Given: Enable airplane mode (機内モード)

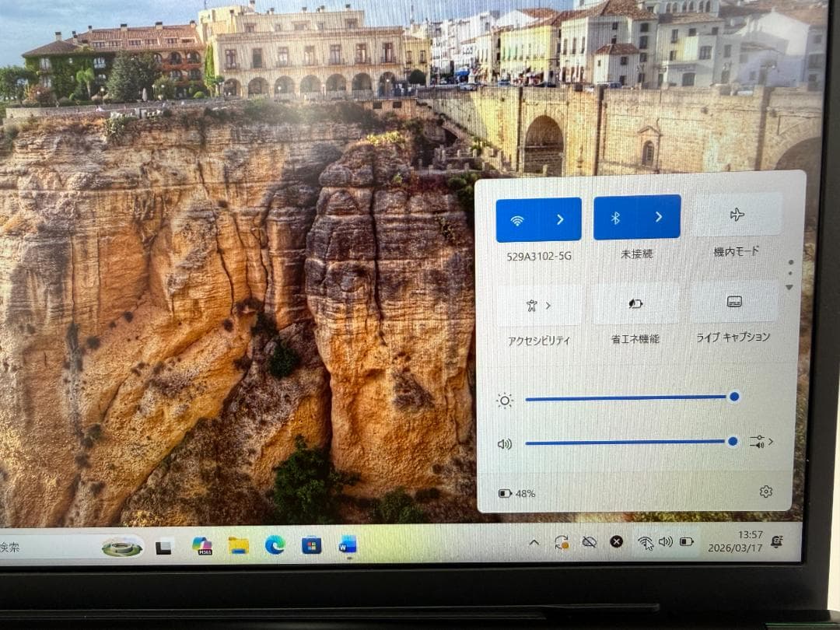Looking at the screenshot, I should pos(737,215).
